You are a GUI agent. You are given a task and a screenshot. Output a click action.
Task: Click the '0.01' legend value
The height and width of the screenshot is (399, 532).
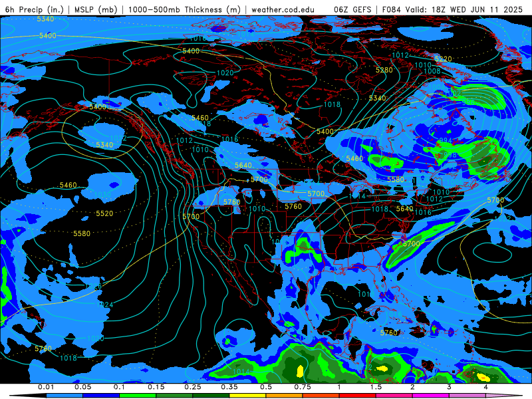(46, 387)
